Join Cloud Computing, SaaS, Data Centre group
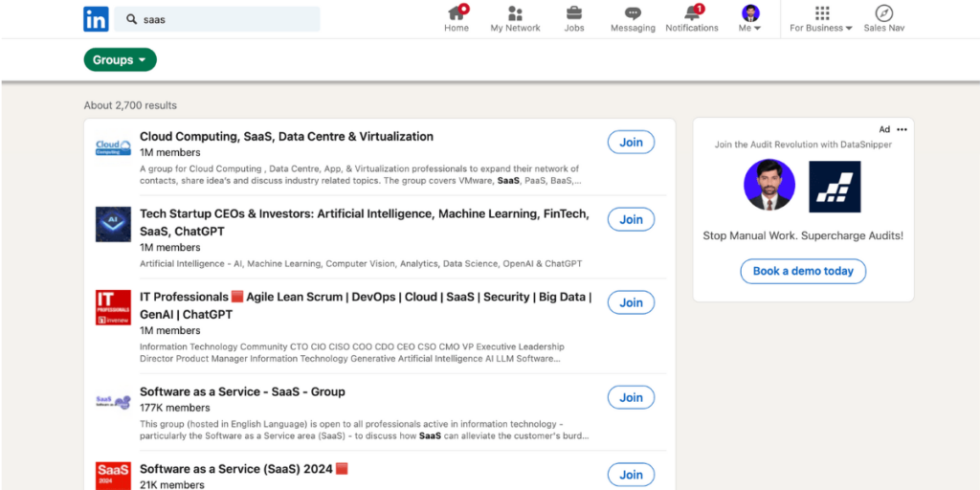The width and height of the screenshot is (980, 490). pos(631,143)
